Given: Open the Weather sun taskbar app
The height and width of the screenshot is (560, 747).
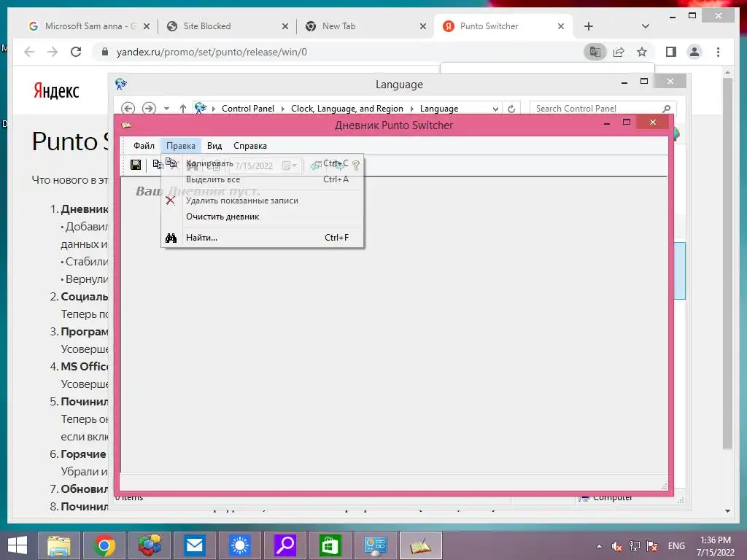Looking at the screenshot, I should point(239,545).
